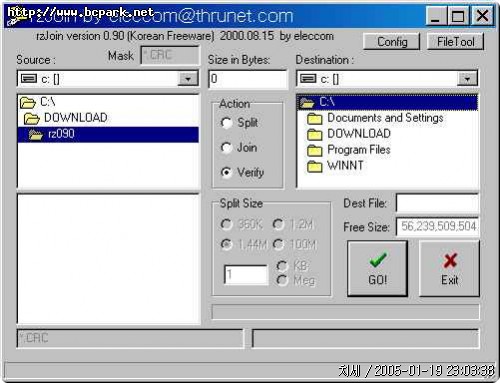Image resolution: width=500 pixels, height=383 pixels.
Task: Open the Destination drive dropdown arrow
Action: click(x=467, y=79)
